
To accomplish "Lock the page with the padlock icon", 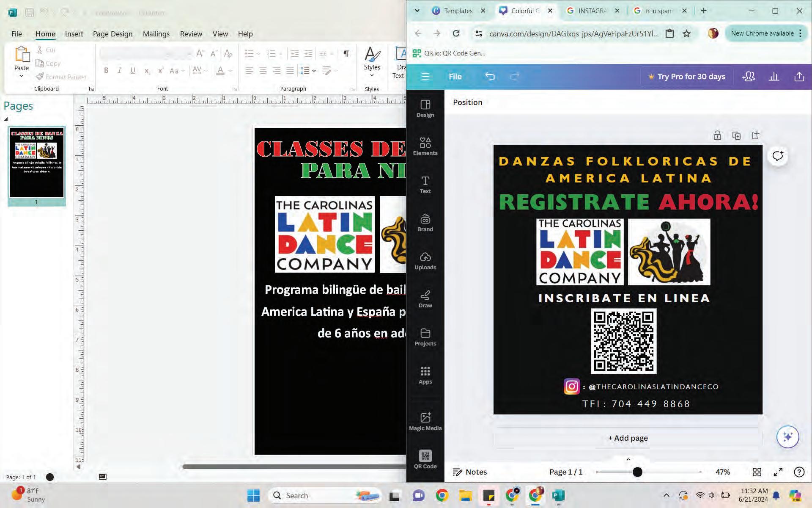I will click(717, 135).
